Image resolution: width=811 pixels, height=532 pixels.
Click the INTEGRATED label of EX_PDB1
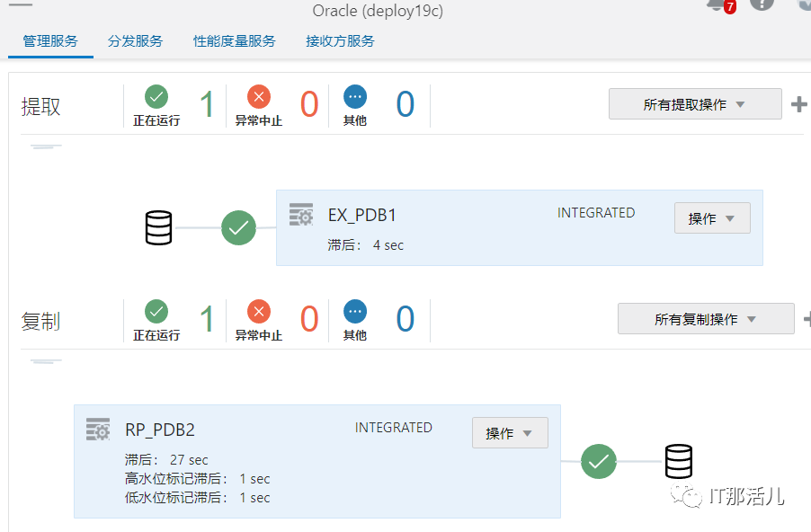point(596,213)
